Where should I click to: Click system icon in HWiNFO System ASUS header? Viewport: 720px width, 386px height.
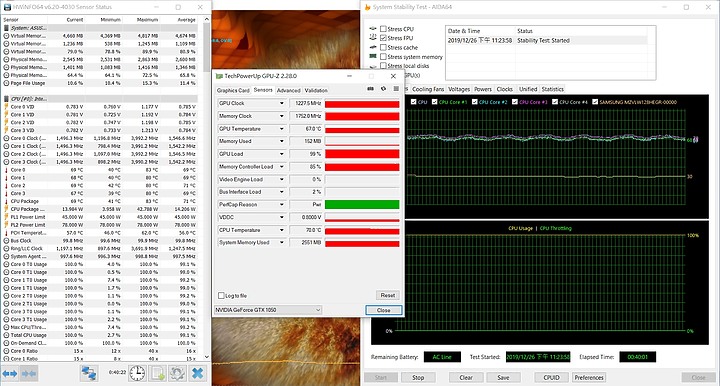[x=6, y=28]
